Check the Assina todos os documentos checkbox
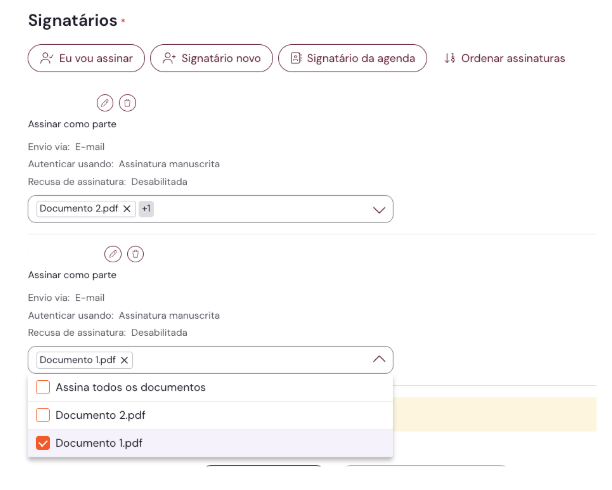This screenshot has width=612, height=490. pyautogui.click(x=43, y=387)
